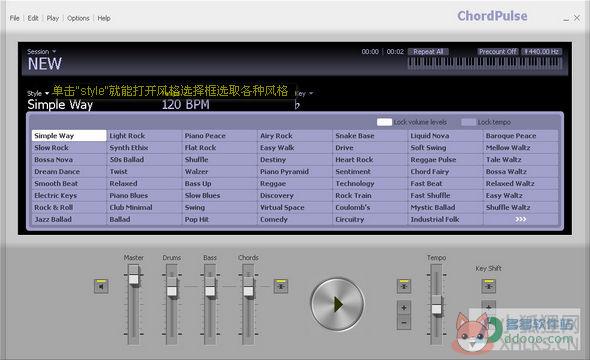Image resolution: width=590 pixels, height=360 pixels.
Task: Click the Drums volume slider
Action: click(x=172, y=304)
